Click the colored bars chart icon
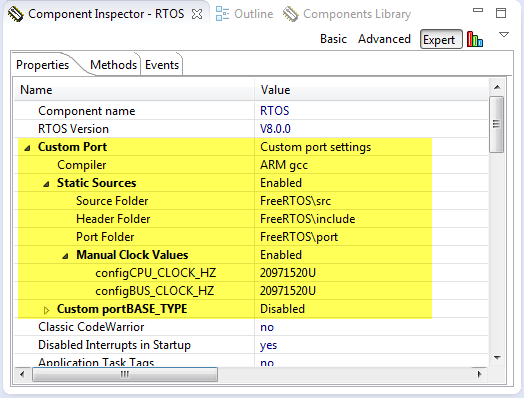The width and height of the screenshot is (524, 398). (475, 39)
